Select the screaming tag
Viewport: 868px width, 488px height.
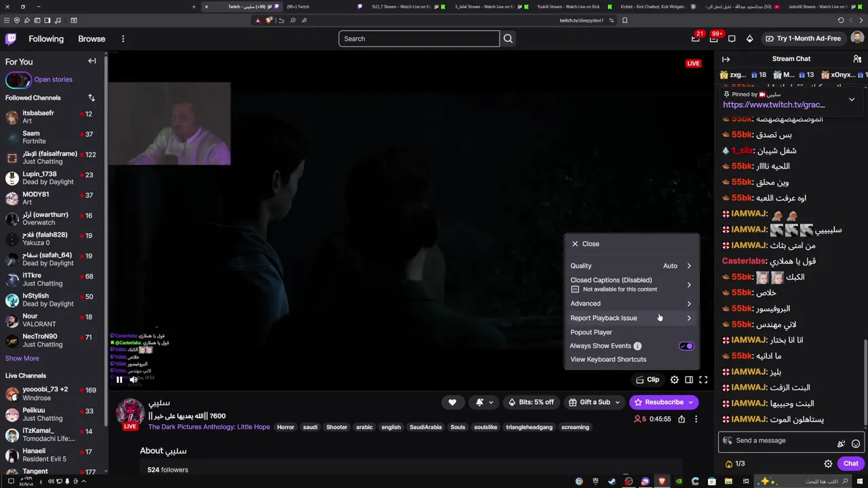[x=575, y=427]
